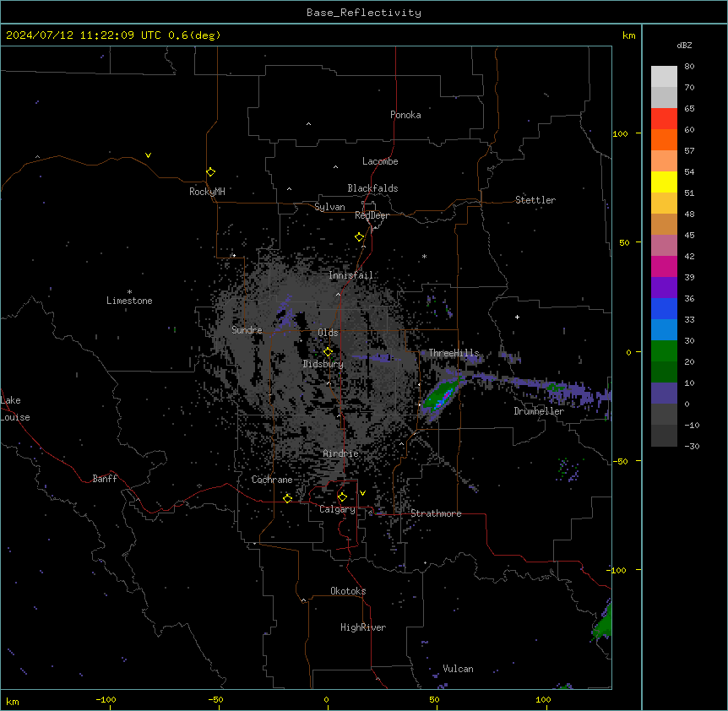Click the Limestone label

tap(129, 301)
